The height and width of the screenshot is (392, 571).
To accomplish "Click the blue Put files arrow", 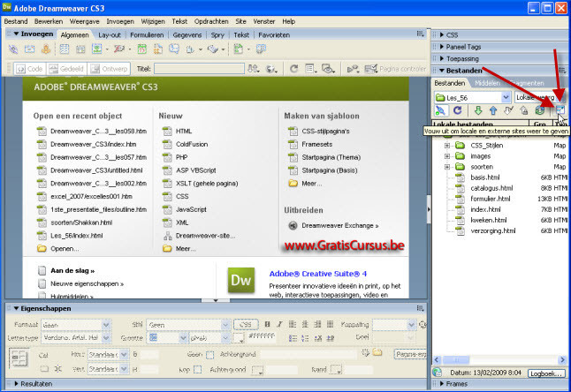I will point(493,110).
